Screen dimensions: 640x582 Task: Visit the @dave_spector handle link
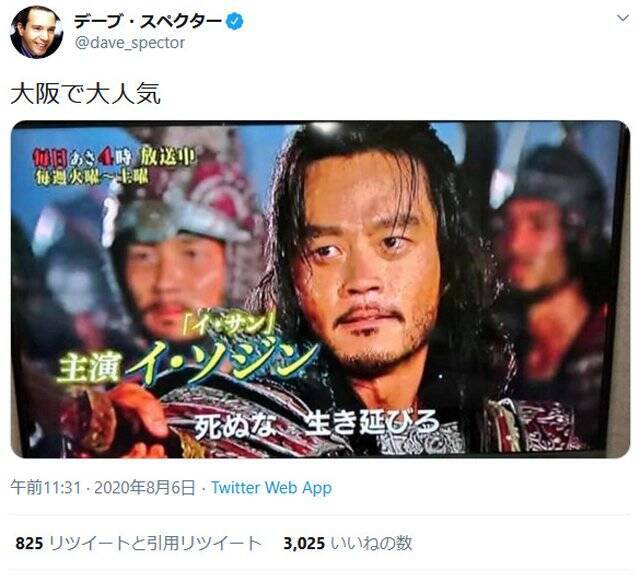tap(130, 43)
